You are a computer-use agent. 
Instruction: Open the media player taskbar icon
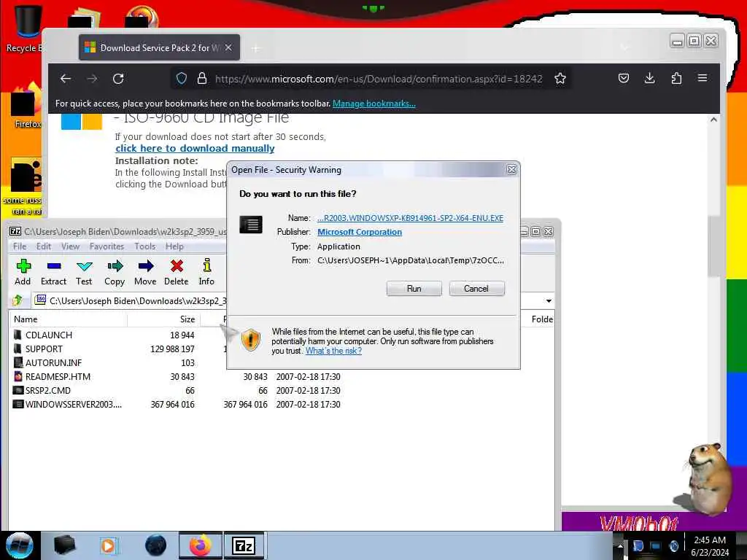[108, 545]
